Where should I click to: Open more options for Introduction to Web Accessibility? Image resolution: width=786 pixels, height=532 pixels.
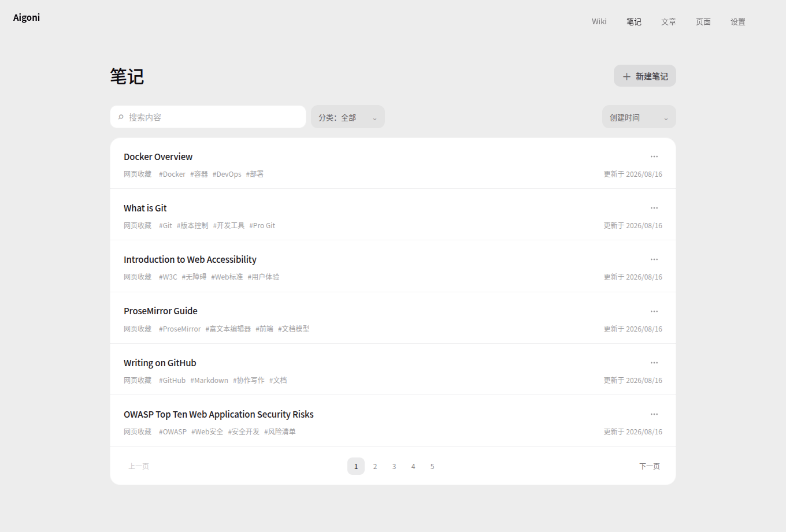[x=654, y=259]
